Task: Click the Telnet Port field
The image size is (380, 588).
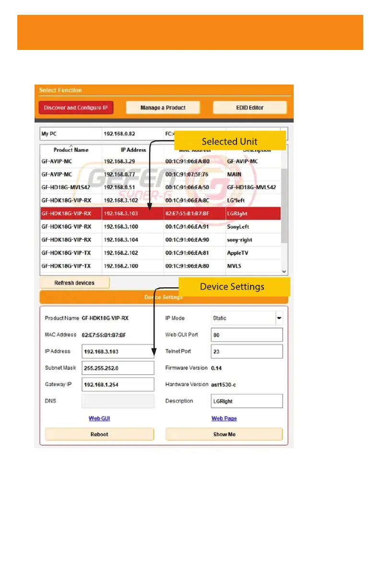Action: [247, 352]
